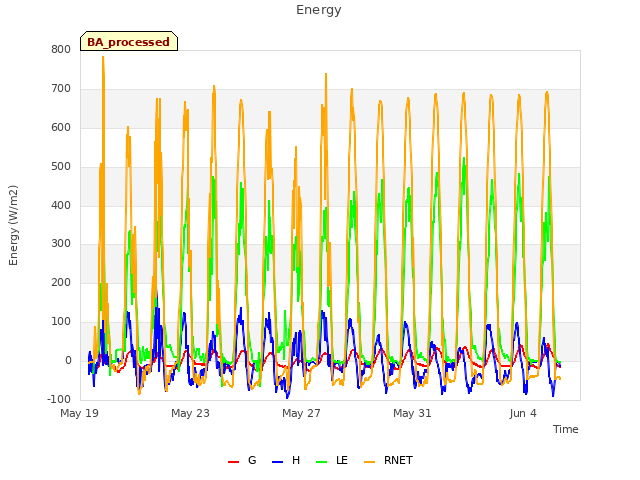Click the 300 y-axis tick label
Viewport: 640px width, 480px height.
pyautogui.click(x=61, y=244)
